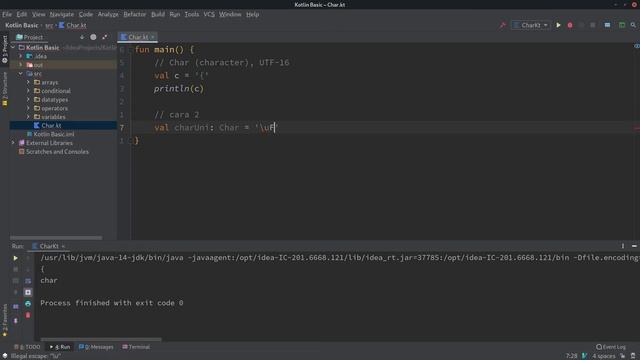Viewport: 640px width, 360px height.
Task: Expand the .idea folder
Action: pos(21,56)
